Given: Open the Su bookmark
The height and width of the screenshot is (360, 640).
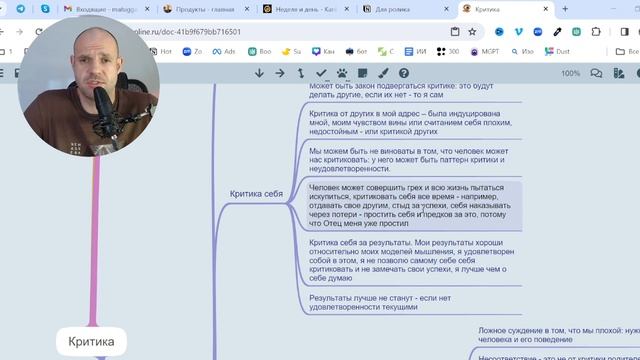Looking at the screenshot, I should (291, 51).
